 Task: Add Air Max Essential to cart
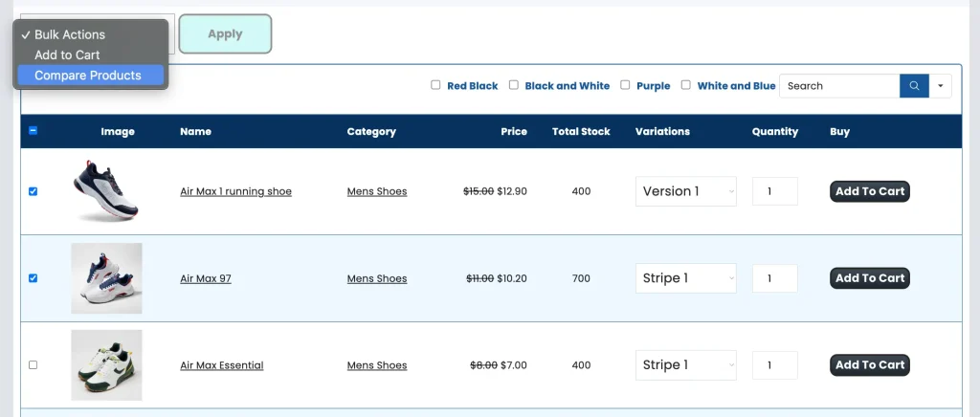[x=870, y=365]
